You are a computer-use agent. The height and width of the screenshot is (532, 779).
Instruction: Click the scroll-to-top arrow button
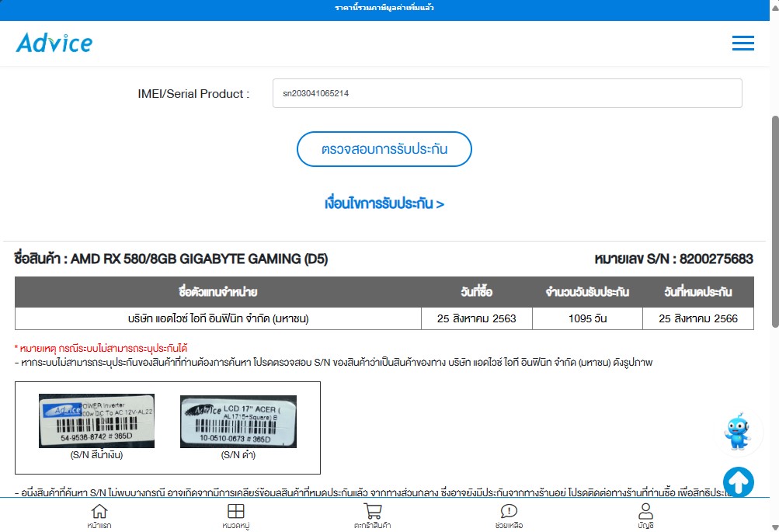[x=739, y=482]
